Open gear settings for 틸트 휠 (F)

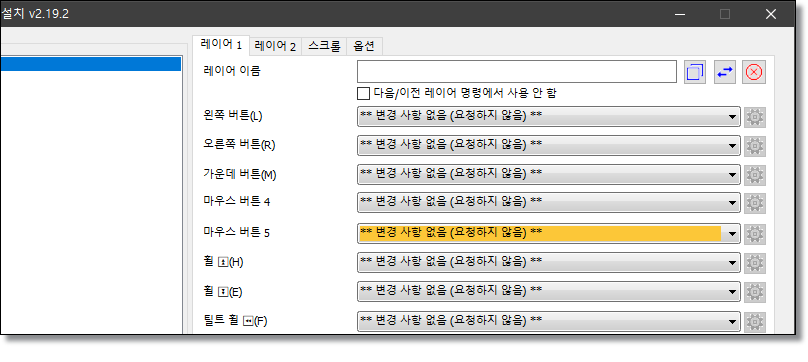pos(754,322)
